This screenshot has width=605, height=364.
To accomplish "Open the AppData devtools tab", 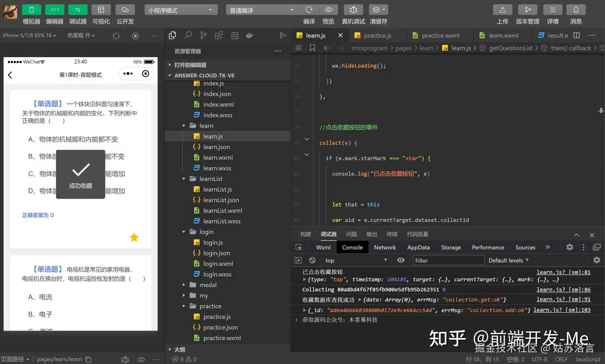I will pyautogui.click(x=418, y=248).
